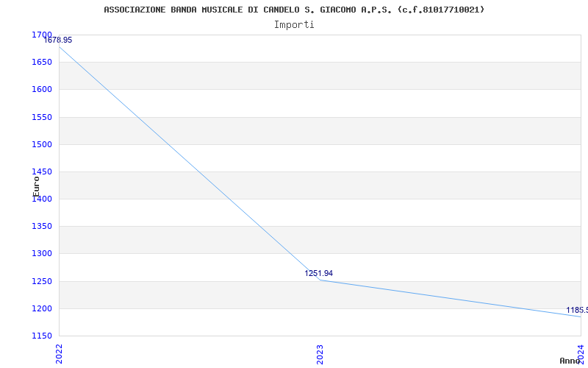Click the 1550 y-axis tick label
Screen dimensions: 588x368
point(42,117)
